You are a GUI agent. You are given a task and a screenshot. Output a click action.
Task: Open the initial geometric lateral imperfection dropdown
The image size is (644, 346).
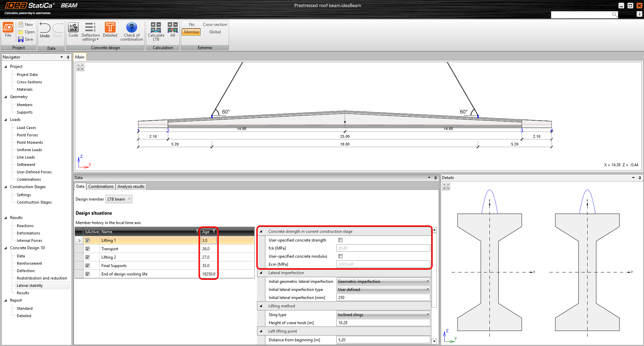[427, 281]
